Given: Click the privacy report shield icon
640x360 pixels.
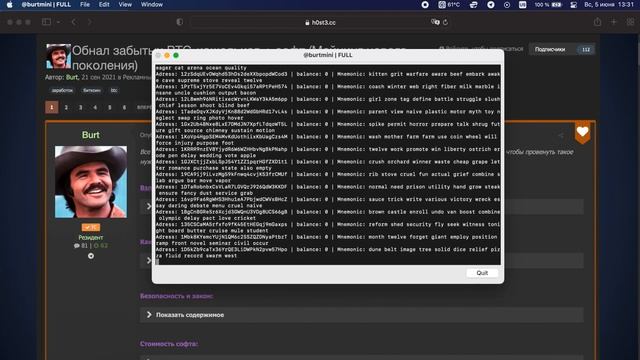Looking at the screenshot, I should pyautogui.click(x=180, y=22).
